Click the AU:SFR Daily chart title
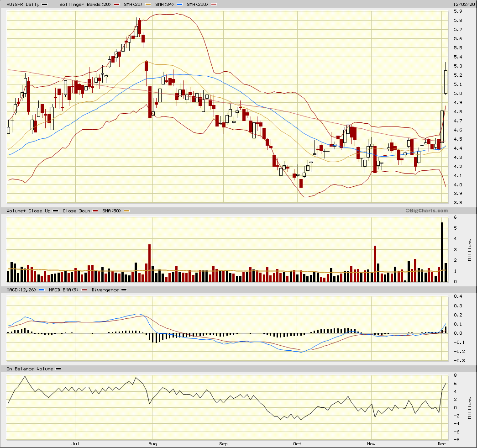The height and width of the screenshot is (448, 477). click(23, 5)
